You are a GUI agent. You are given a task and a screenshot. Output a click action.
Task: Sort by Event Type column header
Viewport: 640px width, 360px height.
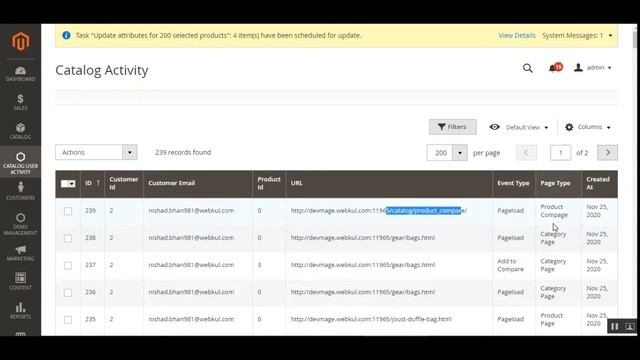coord(513,183)
